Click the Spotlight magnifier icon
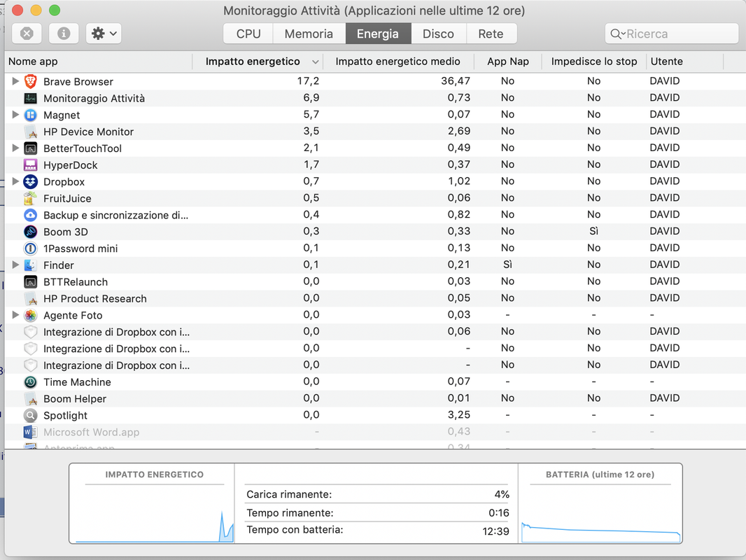The image size is (746, 560). [x=31, y=415]
